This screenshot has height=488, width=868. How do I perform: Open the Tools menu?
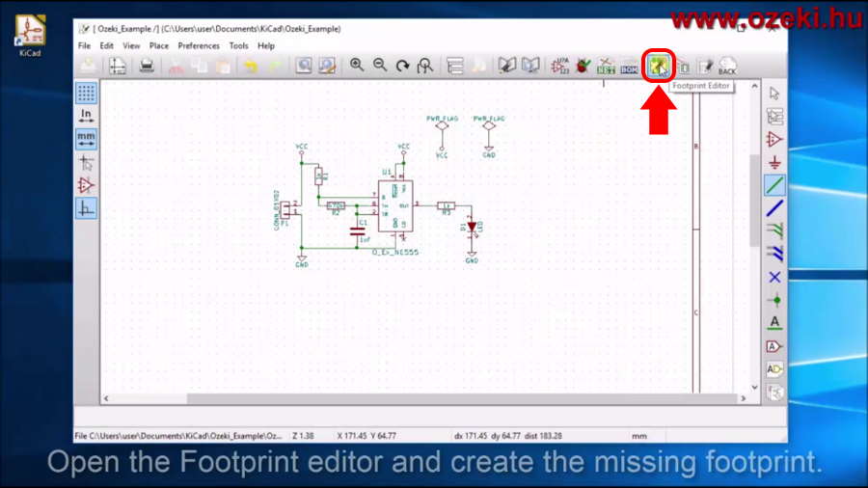click(x=238, y=46)
